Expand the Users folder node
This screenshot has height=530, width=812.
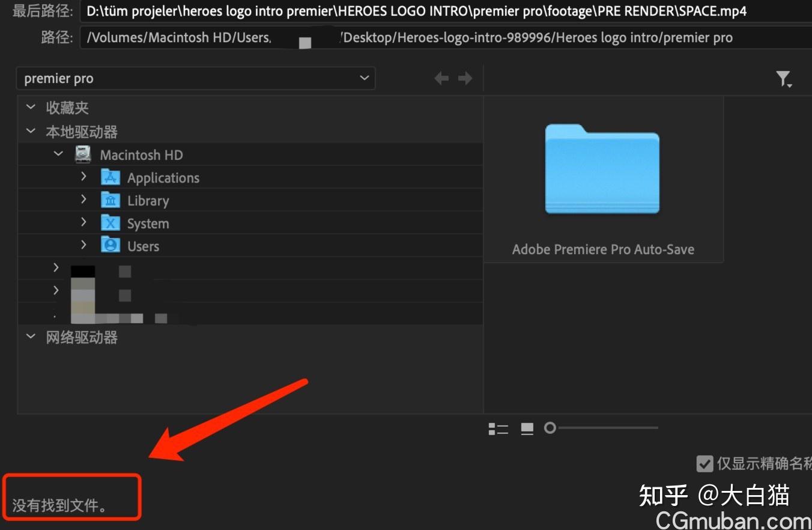pos(83,245)
